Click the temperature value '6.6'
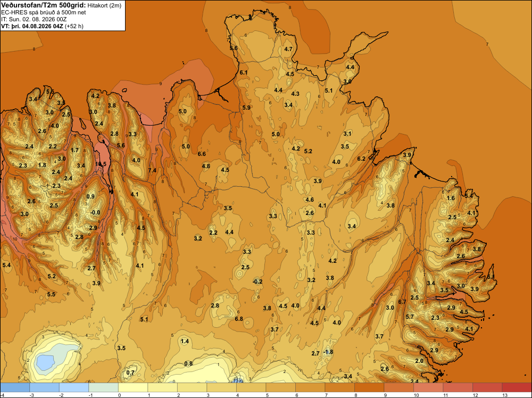Screen dimensions: 532x398 [x=202, y=154]
